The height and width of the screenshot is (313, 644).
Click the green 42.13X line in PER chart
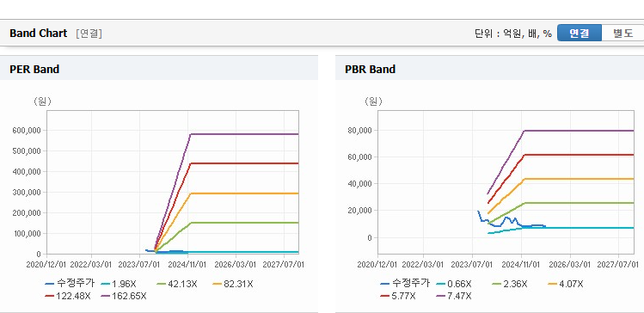244,223
